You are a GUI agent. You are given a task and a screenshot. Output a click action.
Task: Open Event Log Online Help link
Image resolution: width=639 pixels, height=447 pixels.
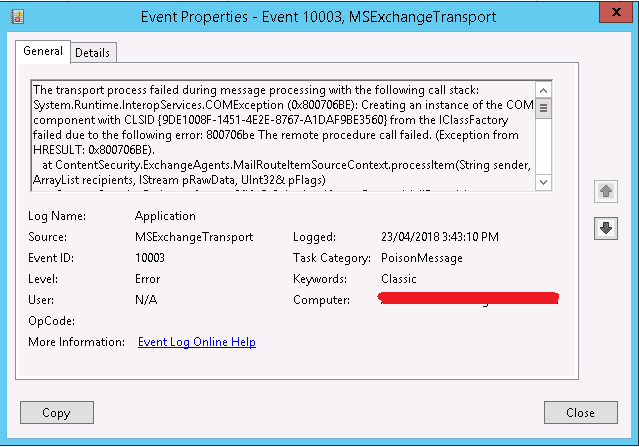pos(197,342)
